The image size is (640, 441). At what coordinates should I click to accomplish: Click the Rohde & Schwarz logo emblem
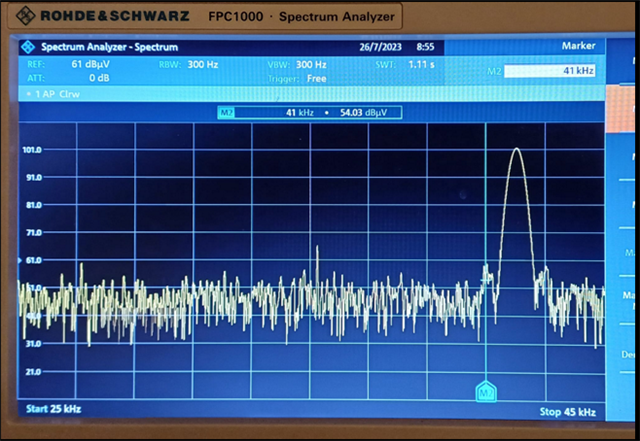click(x=25, y=16)
